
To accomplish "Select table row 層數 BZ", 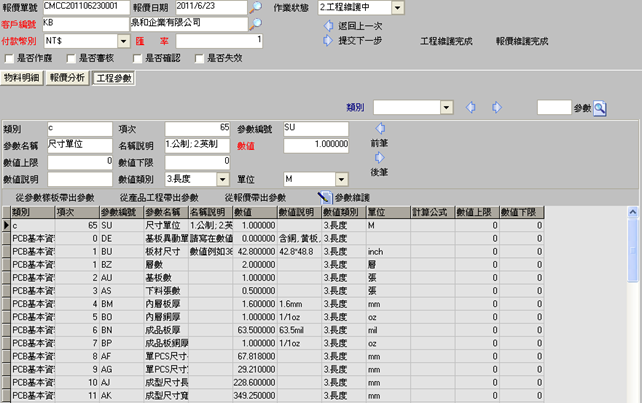I will click(x=273, y=265).
